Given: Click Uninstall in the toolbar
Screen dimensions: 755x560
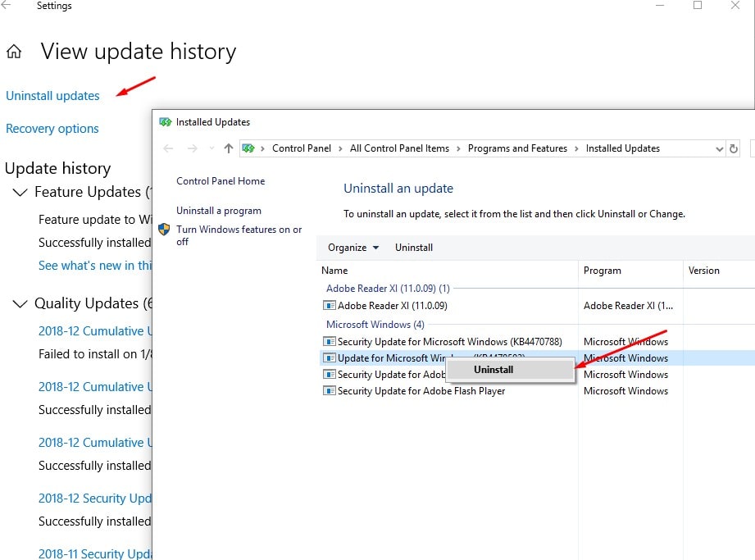Looking at the screenshot, I should tap(414, 248).
